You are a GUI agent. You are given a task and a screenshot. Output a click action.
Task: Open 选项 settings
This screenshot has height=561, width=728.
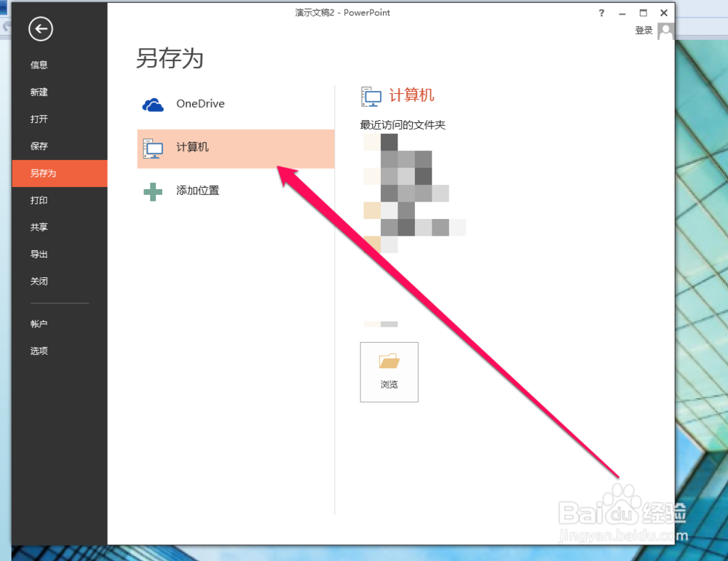[x=39, y=351]
